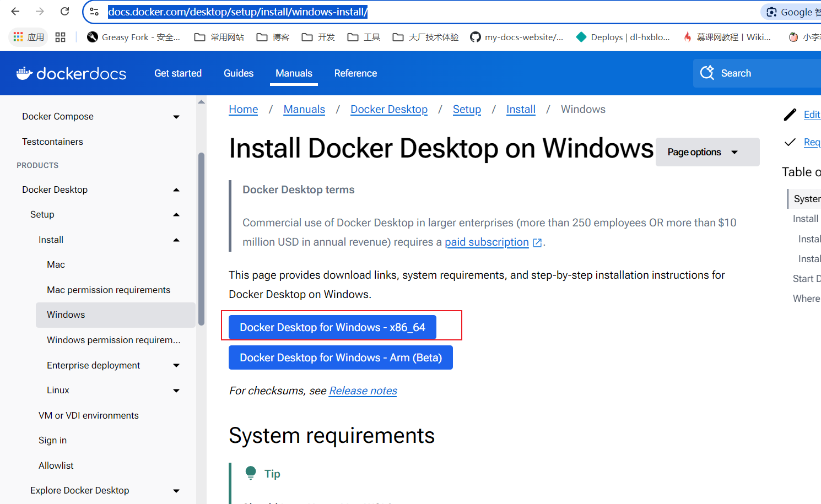
Task: Open the 常用网站 bookmark folder
Action: pyautogui.click(x=219, y=37)
